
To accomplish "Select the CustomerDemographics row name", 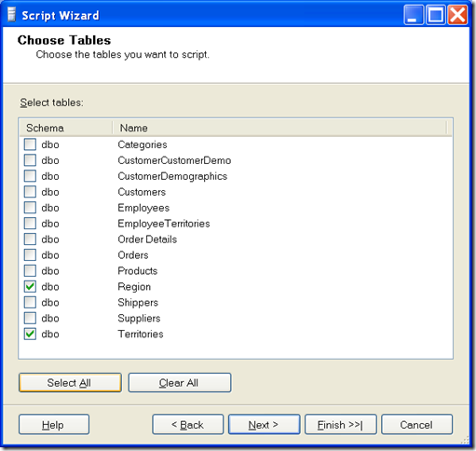I will pos(172,176).
